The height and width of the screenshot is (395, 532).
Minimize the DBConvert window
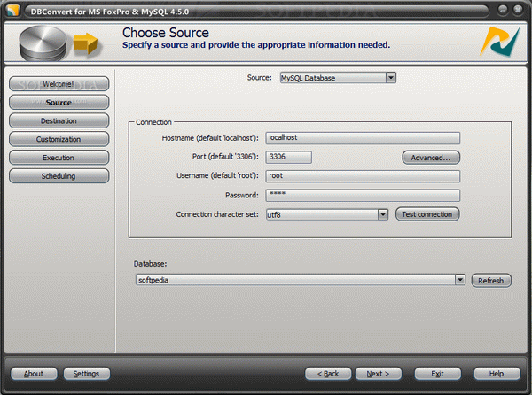pyautogui.click(x=503, y=10)
